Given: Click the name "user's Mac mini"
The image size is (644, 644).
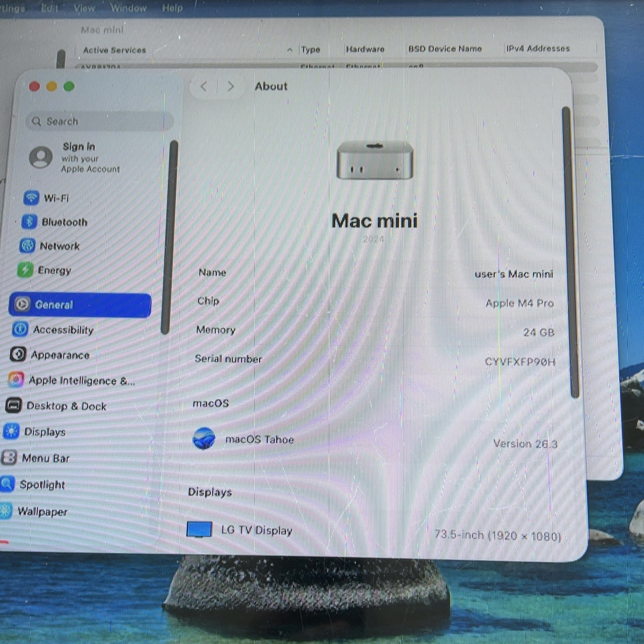Looking at the screenshot, I should 514,274.
